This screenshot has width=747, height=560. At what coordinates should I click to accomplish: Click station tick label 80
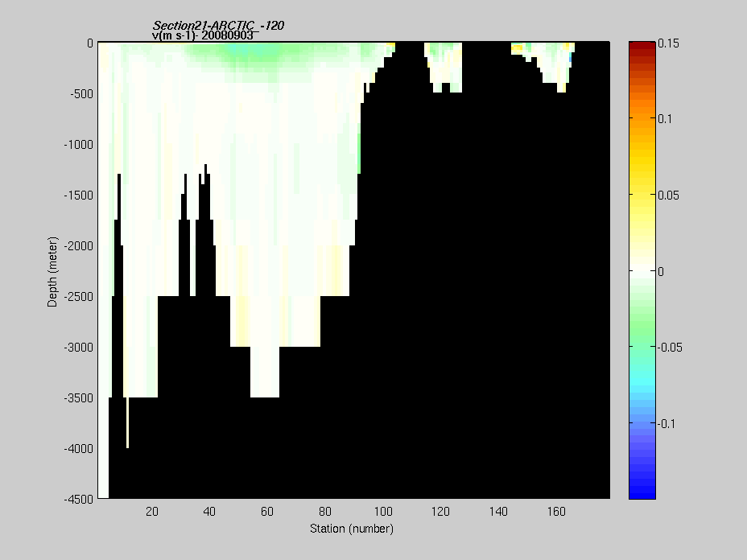pos(325,512)
